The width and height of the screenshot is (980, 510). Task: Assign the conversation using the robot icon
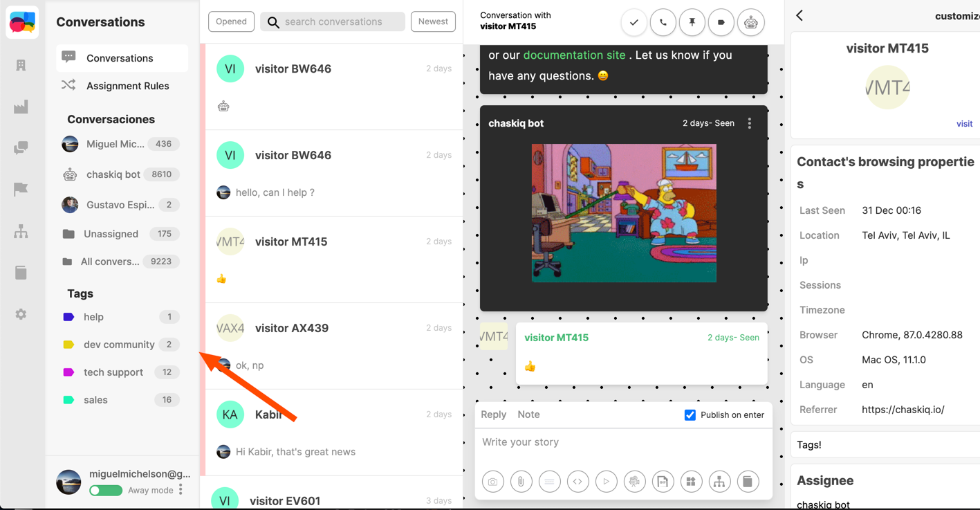[x=750, y=22]
